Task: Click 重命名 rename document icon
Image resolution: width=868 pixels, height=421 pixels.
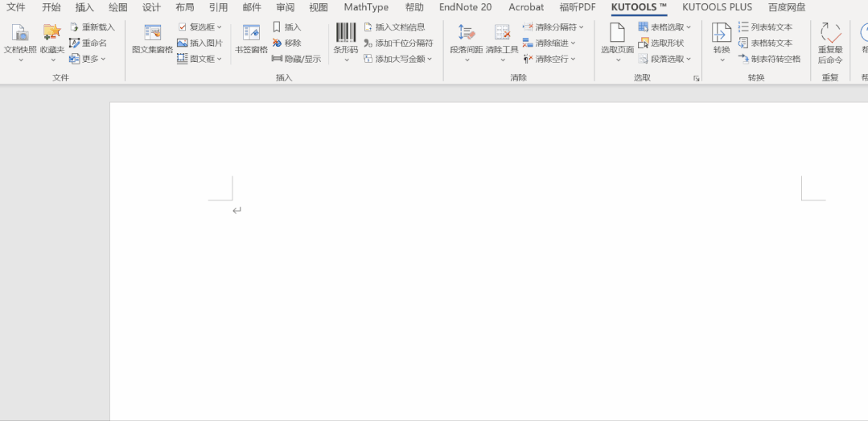Action: click(x=74, y=43)
